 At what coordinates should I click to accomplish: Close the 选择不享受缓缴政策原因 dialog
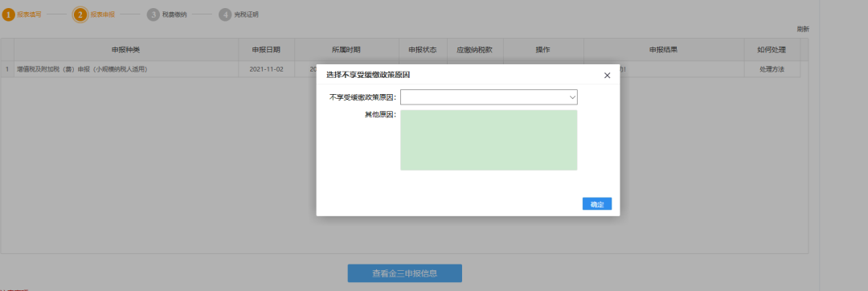(x=607, y=76)
